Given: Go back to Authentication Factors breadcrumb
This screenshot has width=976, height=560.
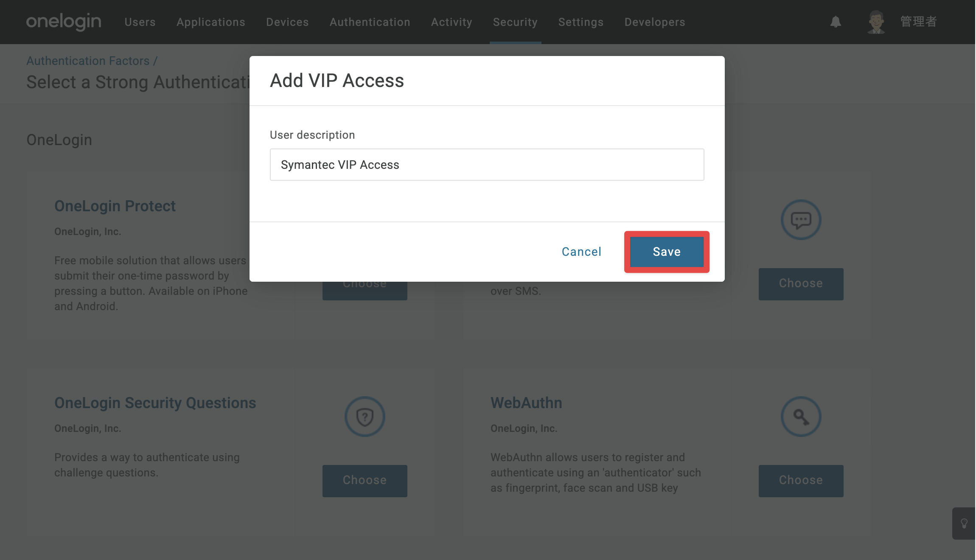Looking at the screenshot, I should click(88, 61).
